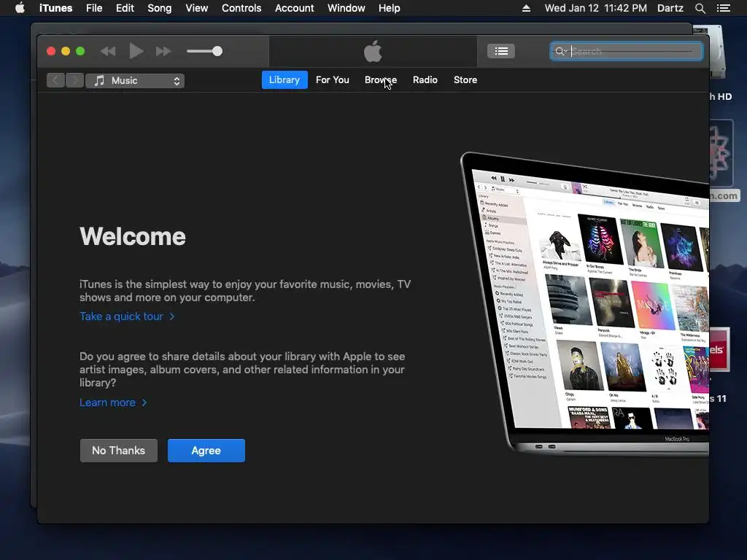
Task: Open Spotlight search in menu bar
Action: coord(700,8)
